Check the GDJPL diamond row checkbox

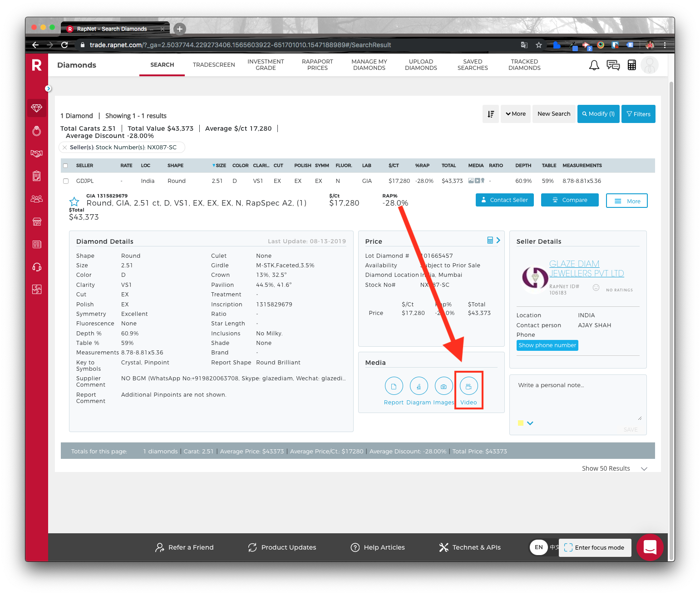click(x=66, y=181)
